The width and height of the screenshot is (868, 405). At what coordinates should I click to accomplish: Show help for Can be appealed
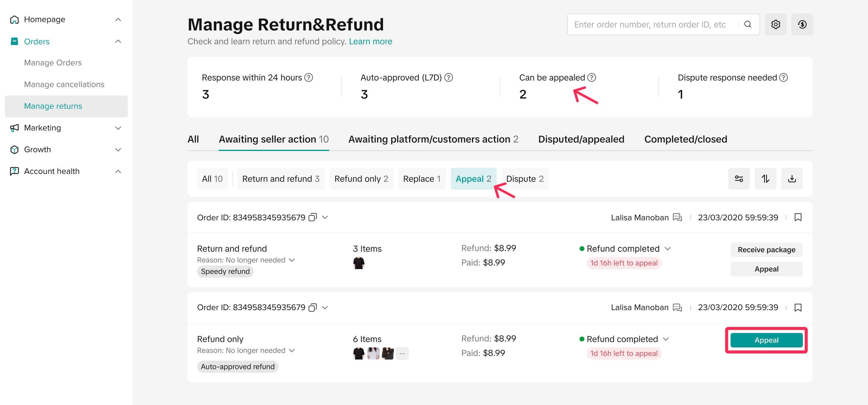(x=592, y=77)
